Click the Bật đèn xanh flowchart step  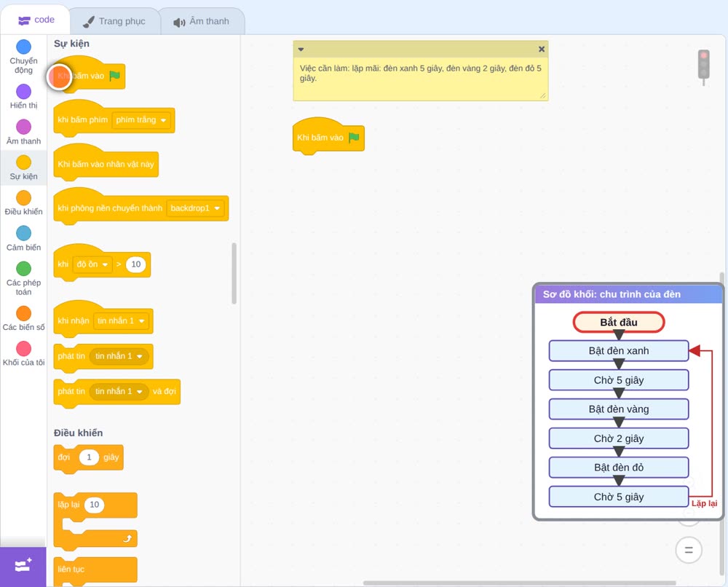pyautogui.click(x=618, y=350)
